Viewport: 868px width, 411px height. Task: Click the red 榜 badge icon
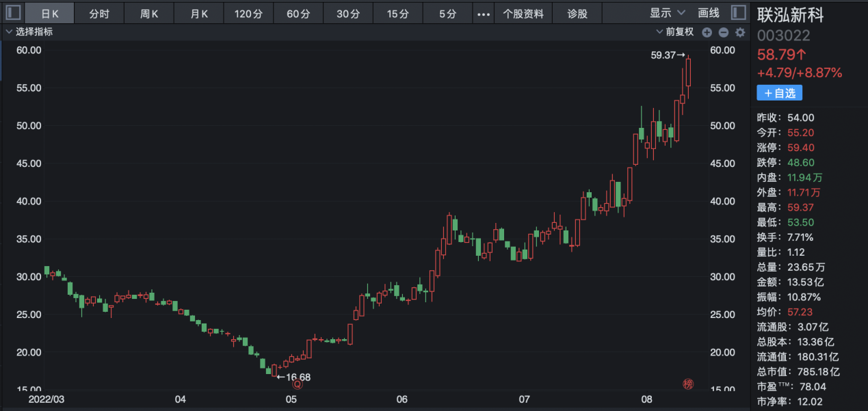point(687,384)
